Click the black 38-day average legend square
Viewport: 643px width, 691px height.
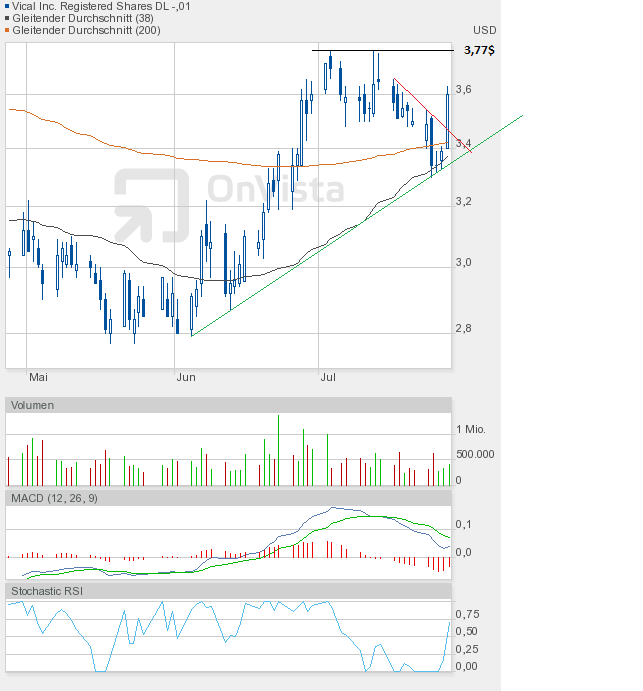click(7, 18)
